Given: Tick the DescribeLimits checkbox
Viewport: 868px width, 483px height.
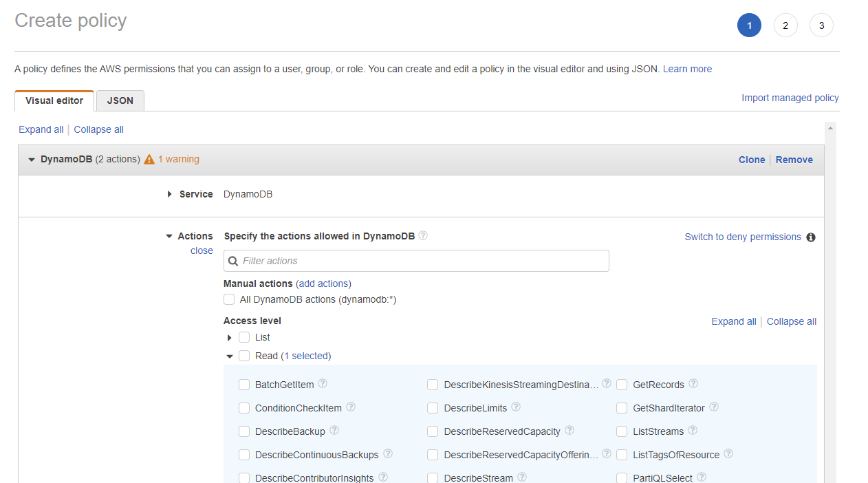Looking at the screenshot, I should (433, 408).
